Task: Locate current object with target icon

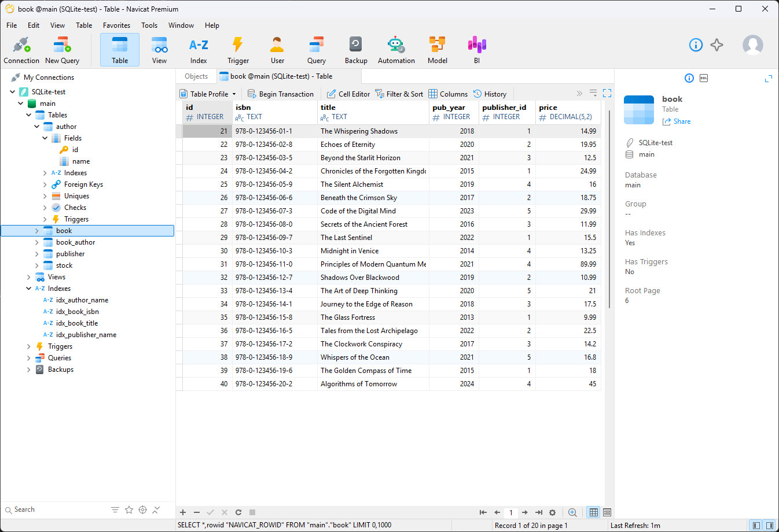Action: click(x=142, y=509)
